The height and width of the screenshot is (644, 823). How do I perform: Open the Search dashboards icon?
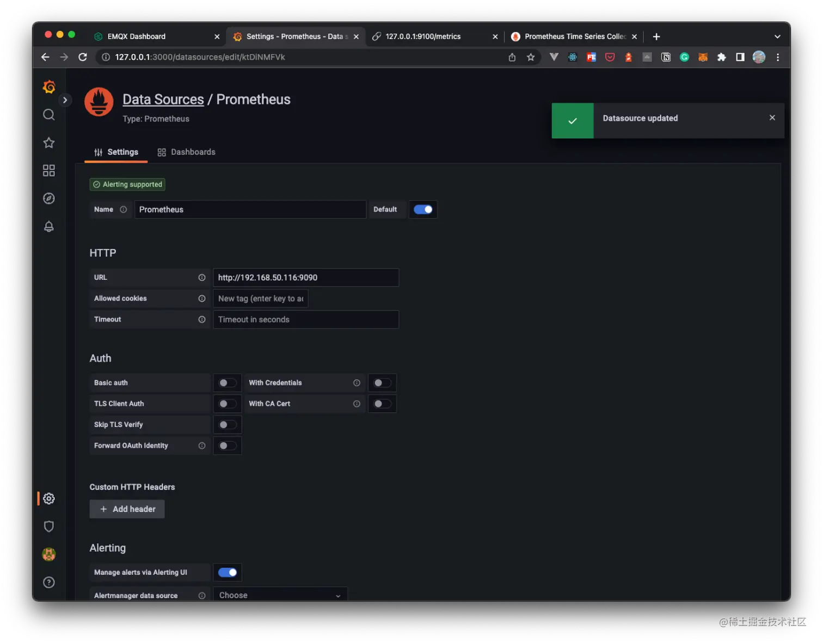tap(48, 115)
